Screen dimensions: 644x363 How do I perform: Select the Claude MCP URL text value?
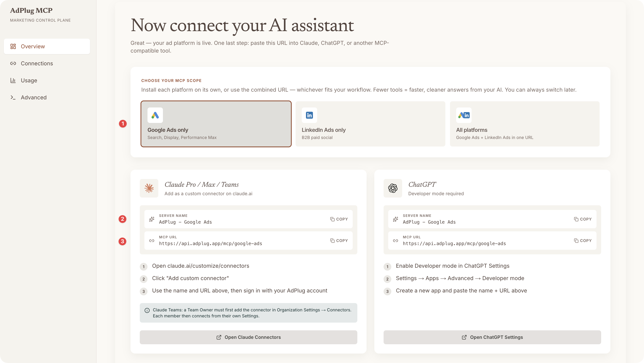(210, 244)
